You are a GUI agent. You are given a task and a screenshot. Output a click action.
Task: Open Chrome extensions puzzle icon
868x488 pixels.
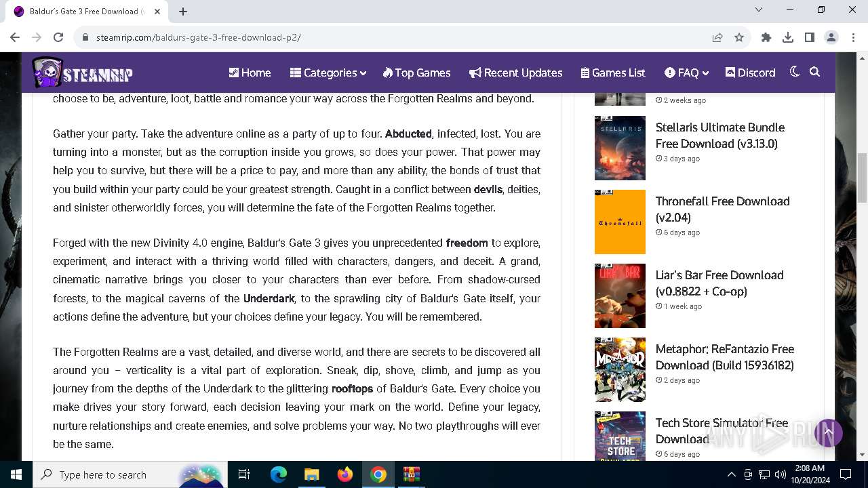point(766,37)
